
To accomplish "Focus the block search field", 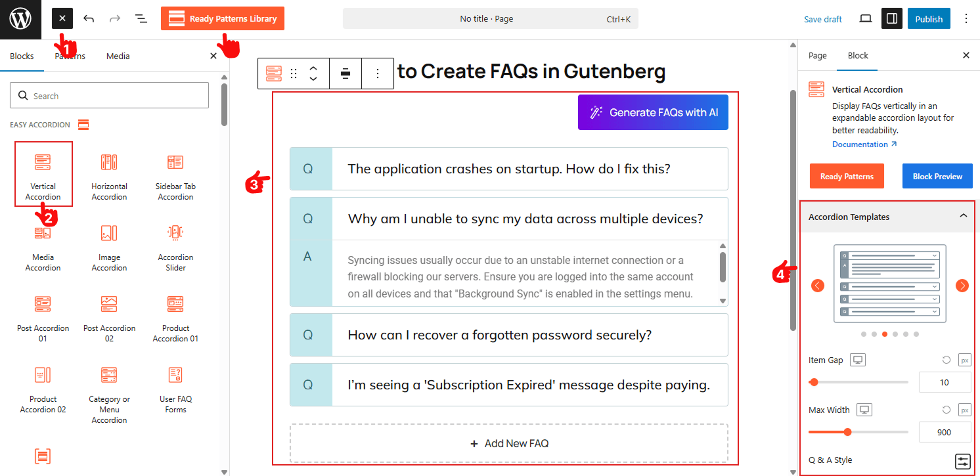I will [109, 95].
